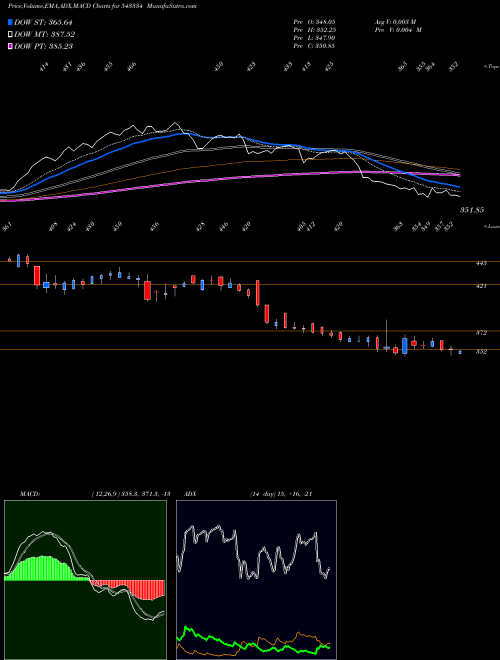
Task: Click the 'Pre H: 352.25' value
Action: (314, 30)
